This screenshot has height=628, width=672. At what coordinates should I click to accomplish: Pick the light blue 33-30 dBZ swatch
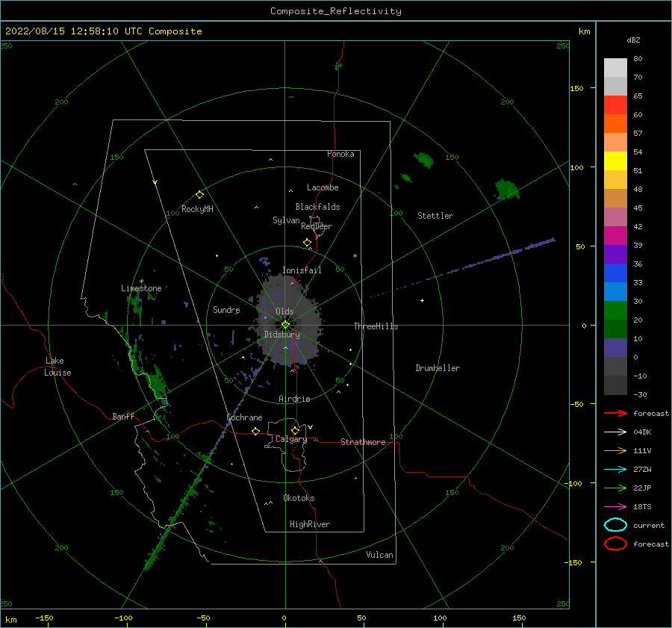tap(615, 292)
